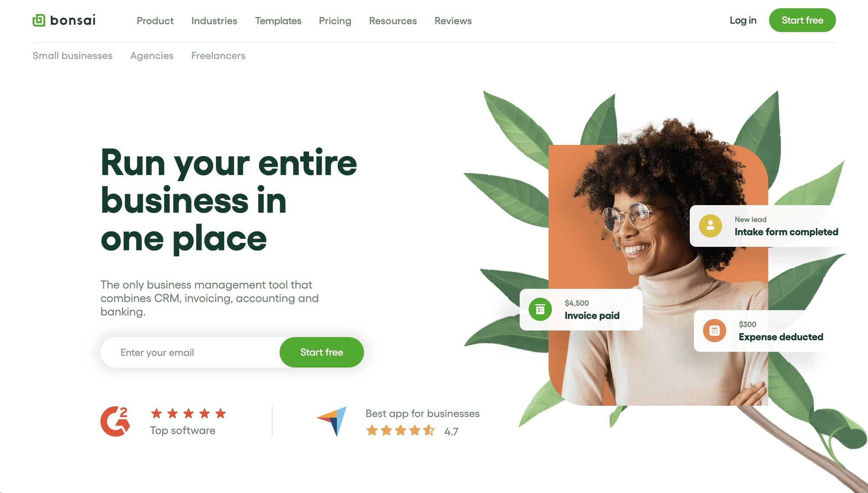Click Start free button beside email field
The image size is (868, 493).
[322, 352]
